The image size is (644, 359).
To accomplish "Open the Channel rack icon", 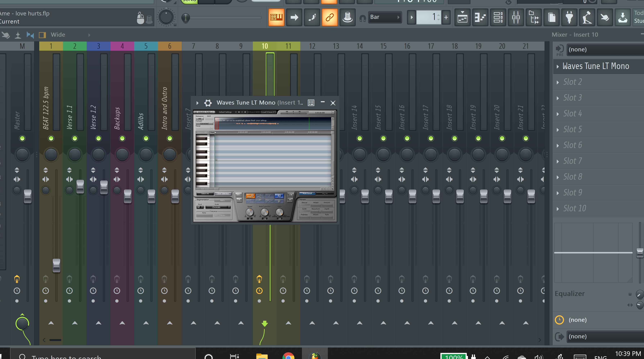I will (x=498, y=17).
